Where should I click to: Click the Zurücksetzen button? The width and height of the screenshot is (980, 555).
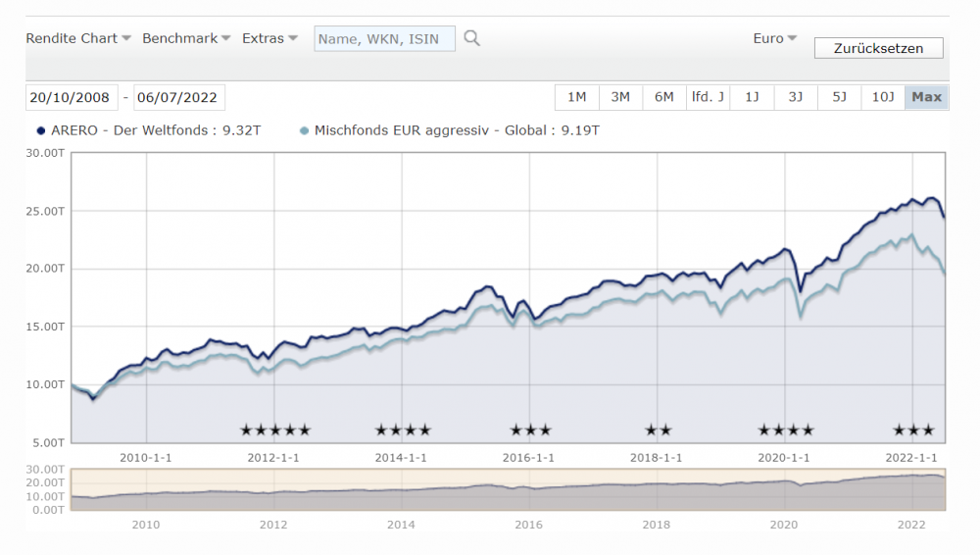click(878, 48)
